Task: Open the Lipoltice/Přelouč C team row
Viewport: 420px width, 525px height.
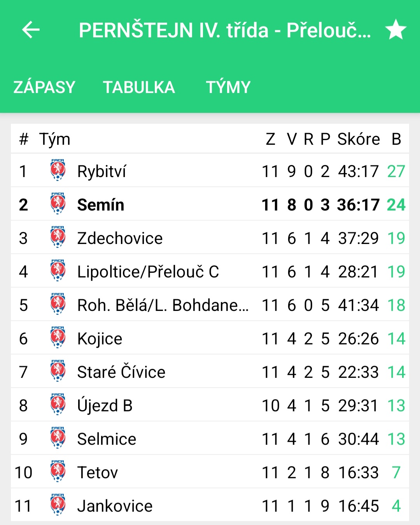Action: pos(210,271)
